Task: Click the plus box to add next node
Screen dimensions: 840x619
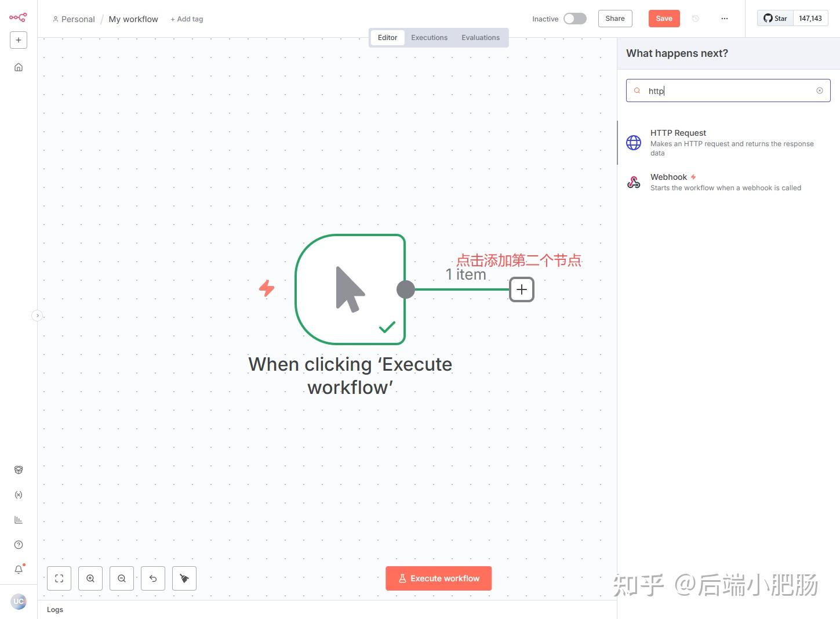Action: pos(522,289)
